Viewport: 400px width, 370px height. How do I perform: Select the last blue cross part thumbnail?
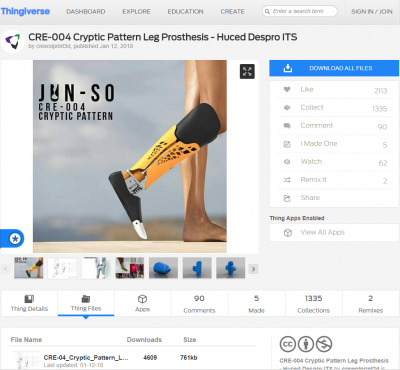pos(231,268)
